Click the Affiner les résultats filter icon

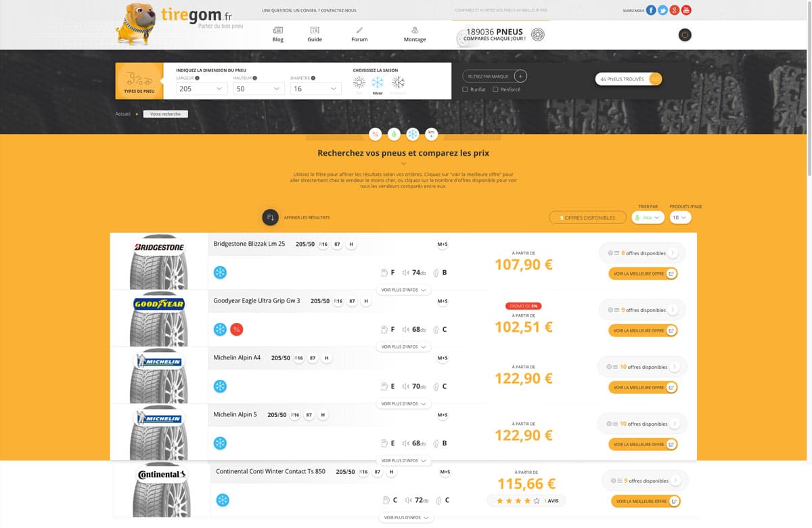click(270, 217)
